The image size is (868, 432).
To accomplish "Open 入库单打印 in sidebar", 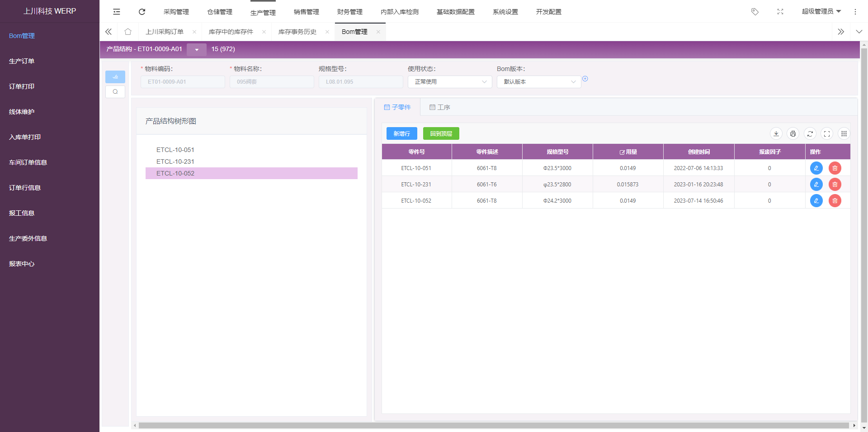I will (x=25, y=137).
